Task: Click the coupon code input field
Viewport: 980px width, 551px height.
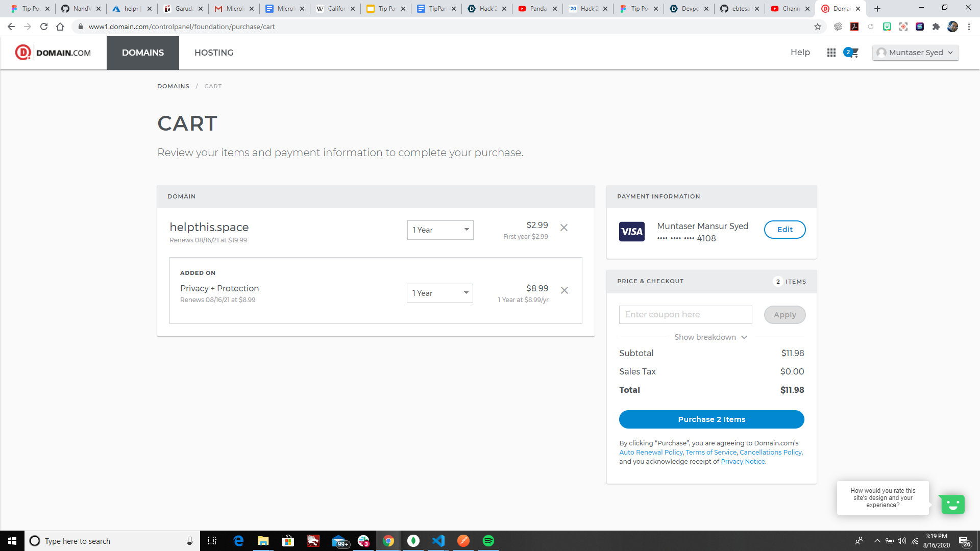Action: coord(685,315)
